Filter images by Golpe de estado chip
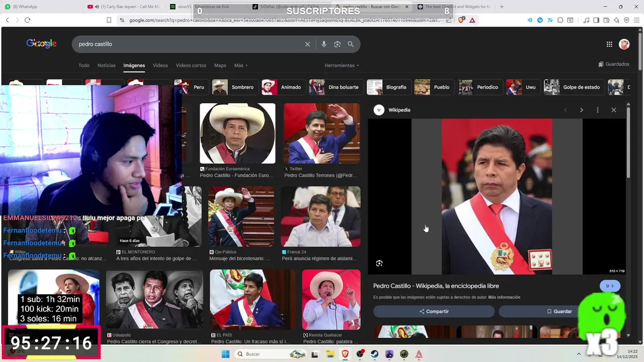This screenshot has width=644, height=362. [573, 87]
